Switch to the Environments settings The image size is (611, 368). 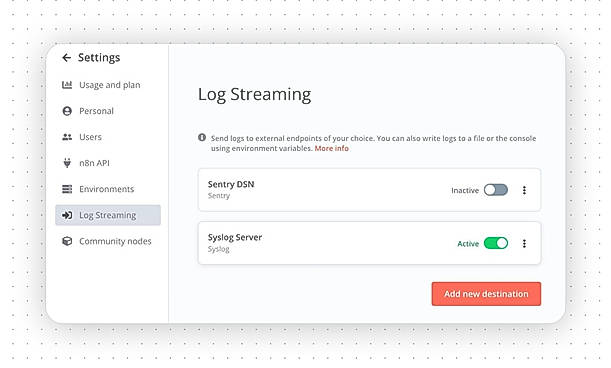108,189
